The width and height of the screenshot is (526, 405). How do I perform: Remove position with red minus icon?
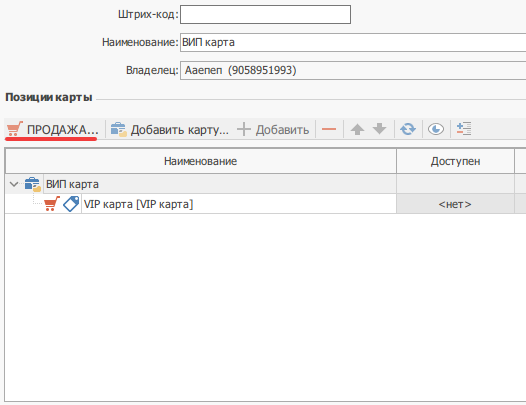329,129
